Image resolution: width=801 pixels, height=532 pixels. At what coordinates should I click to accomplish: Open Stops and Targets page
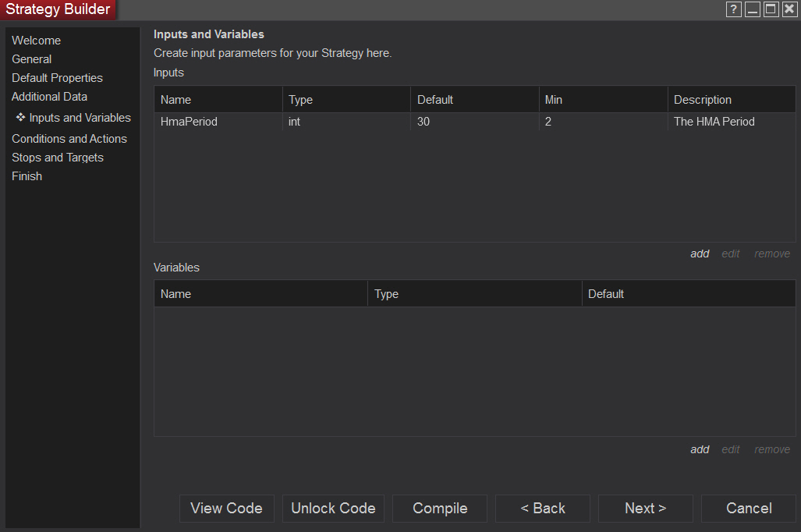(58, 158)
